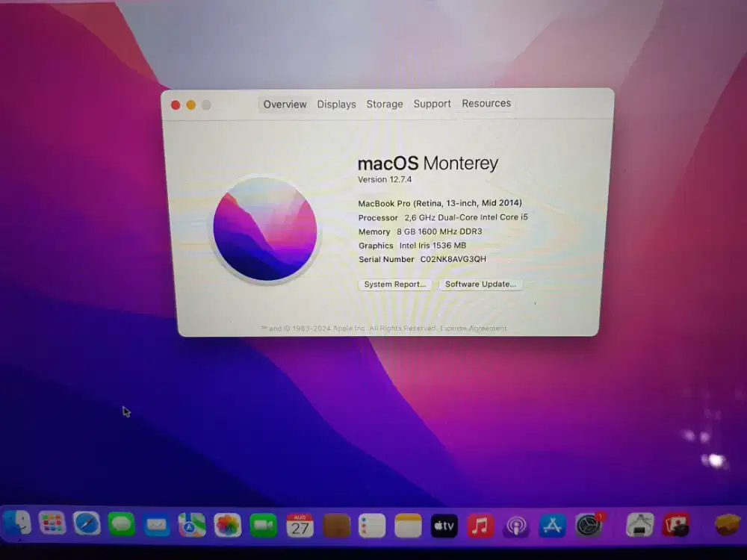Launch Photo Booth from the Dock

(676, 525)
